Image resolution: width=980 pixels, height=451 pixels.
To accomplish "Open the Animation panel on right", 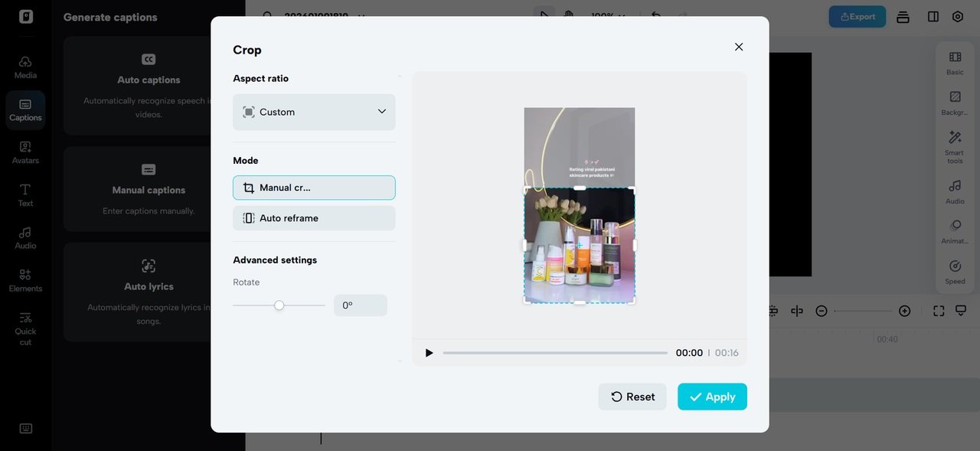I will [955, 231].
